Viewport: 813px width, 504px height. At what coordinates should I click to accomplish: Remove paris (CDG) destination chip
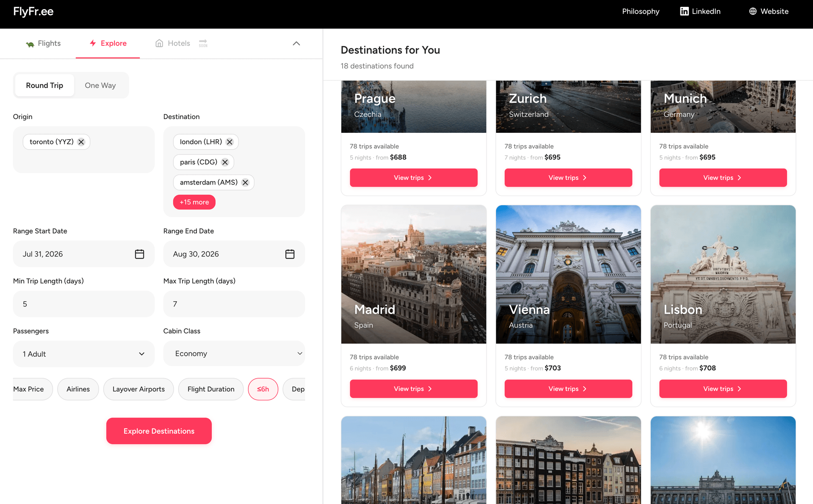click(225, 162)
